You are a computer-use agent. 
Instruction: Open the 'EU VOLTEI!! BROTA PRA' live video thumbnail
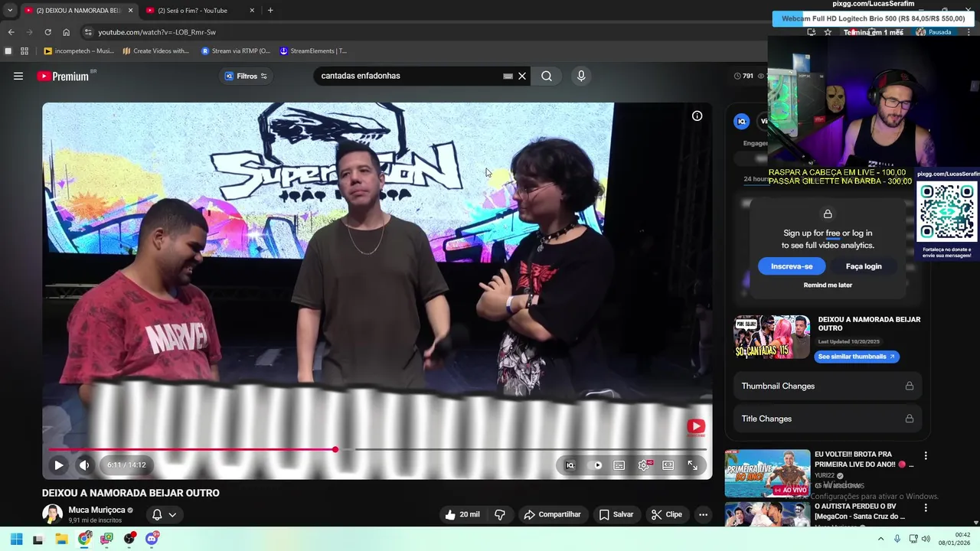point(767,473)
